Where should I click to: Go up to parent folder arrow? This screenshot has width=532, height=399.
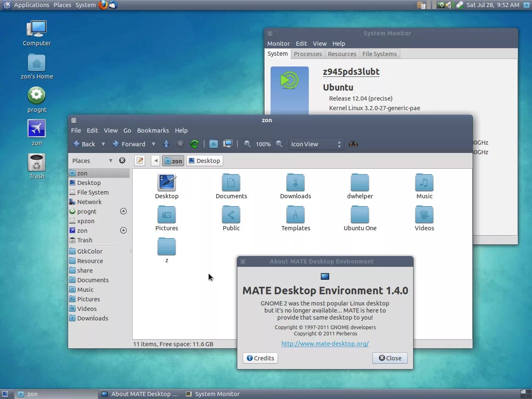166,144
